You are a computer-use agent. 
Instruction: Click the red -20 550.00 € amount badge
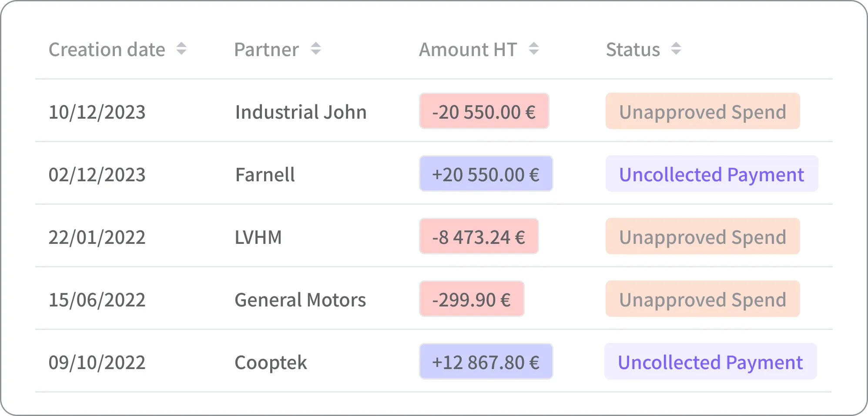tap(484, 112)
